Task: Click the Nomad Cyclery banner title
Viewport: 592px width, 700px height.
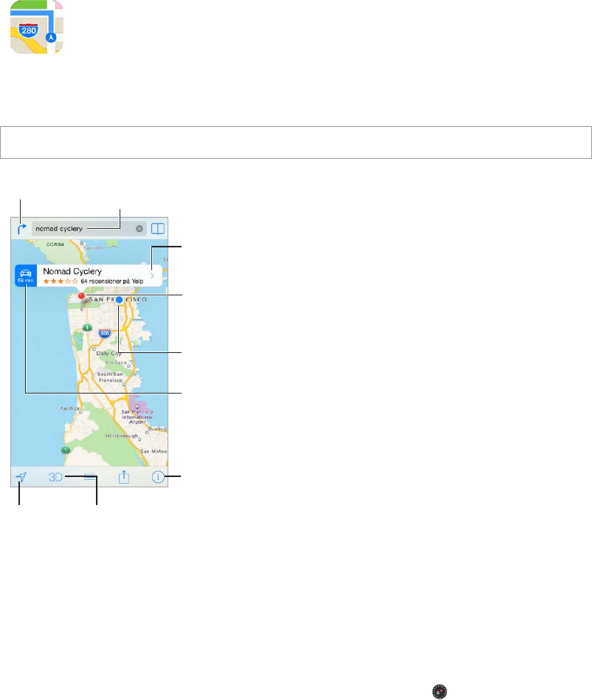Action: coord(72,271)
